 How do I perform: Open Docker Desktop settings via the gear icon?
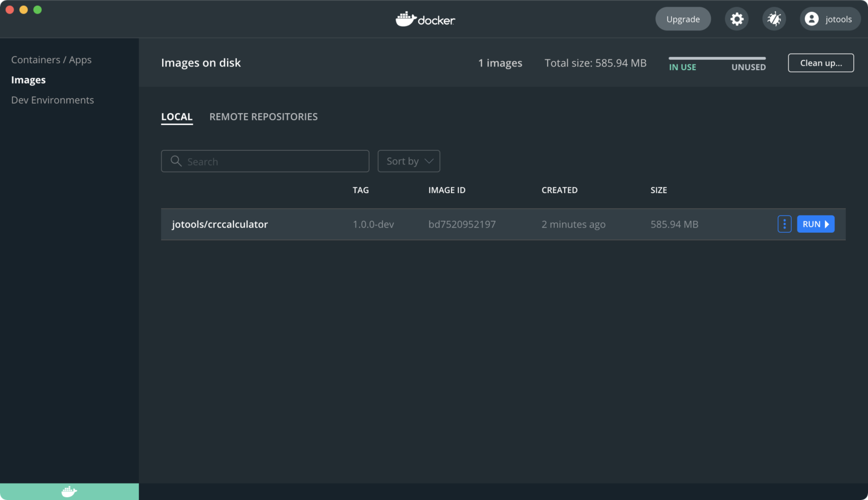(x=736, y=19)
